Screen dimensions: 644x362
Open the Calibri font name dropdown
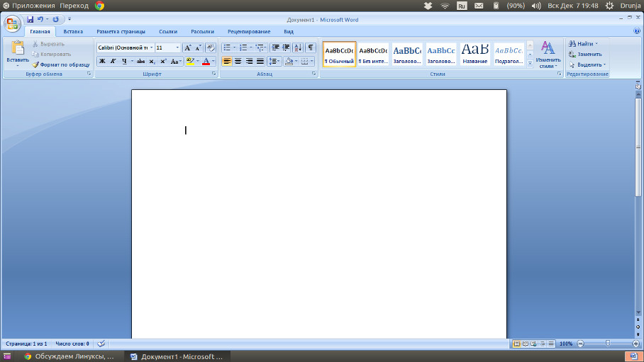pos(151,47)
